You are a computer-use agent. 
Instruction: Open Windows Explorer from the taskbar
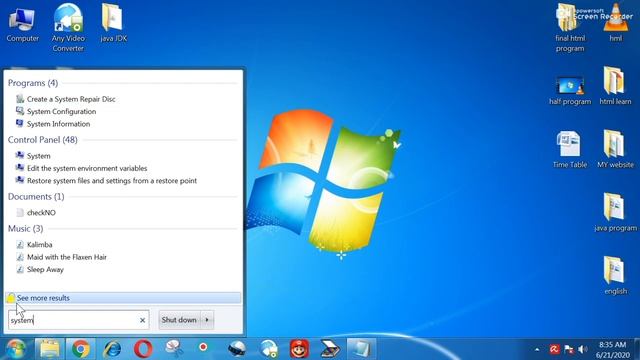point(50,349)
